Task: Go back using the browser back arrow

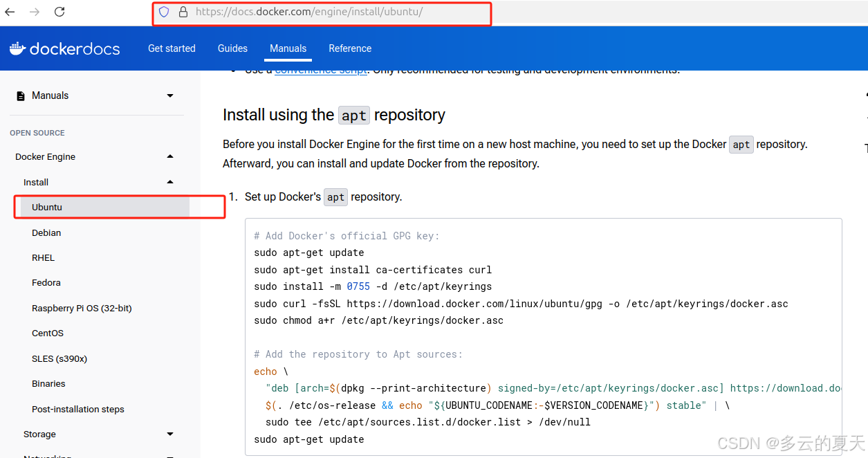Action: coord(10,12)
